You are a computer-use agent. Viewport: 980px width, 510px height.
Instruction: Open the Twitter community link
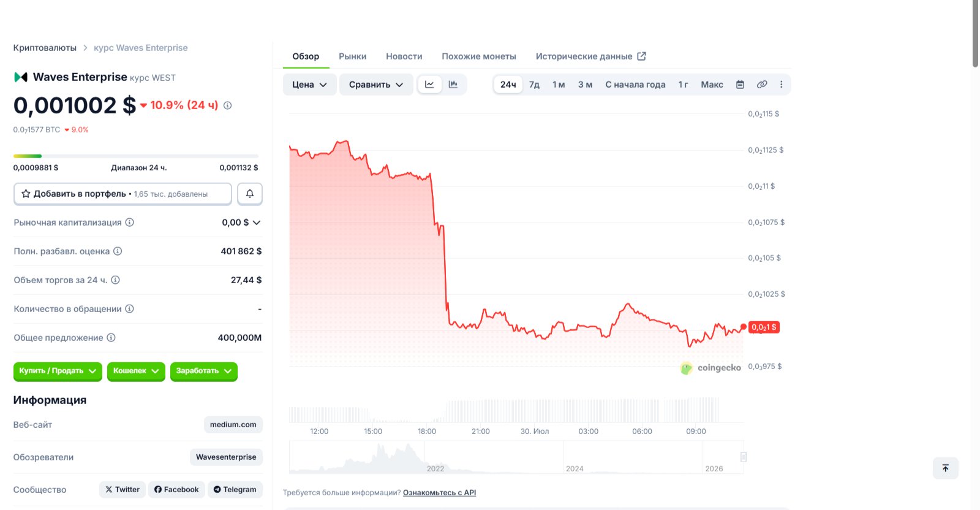point(123,490)
